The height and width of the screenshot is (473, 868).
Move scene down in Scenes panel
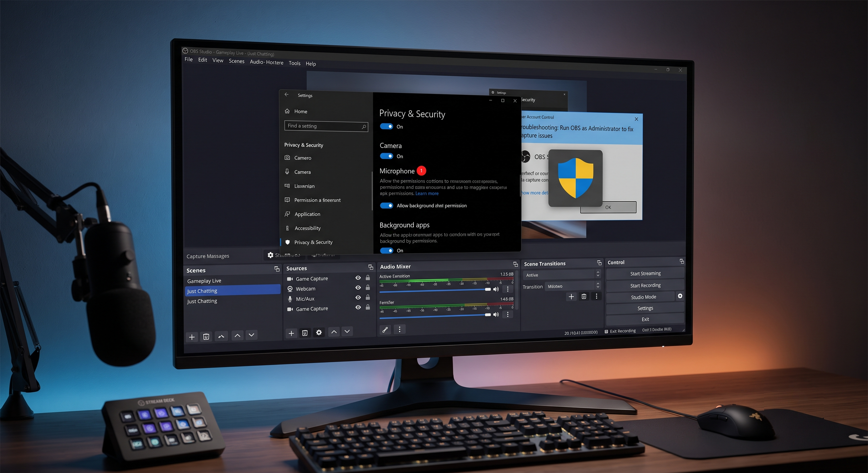click(252, 335)
